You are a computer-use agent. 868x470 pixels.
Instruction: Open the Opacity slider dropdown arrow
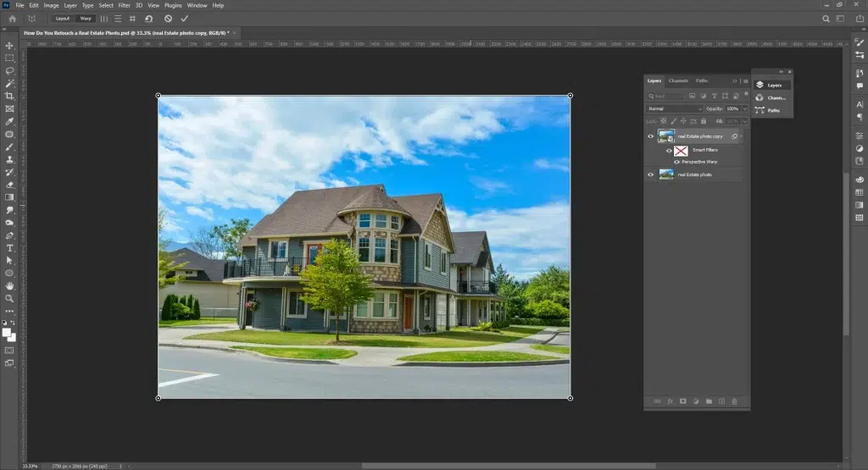tap(744, 109)
